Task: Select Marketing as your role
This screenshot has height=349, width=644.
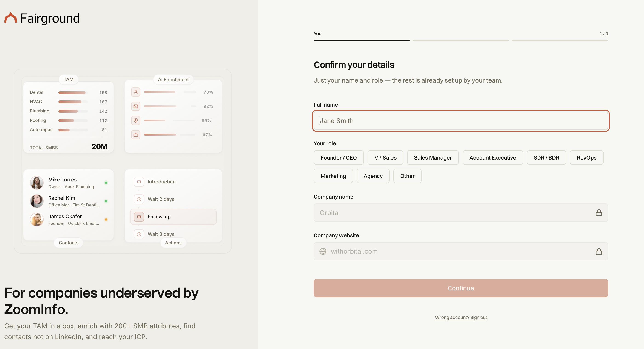Action: coord(333,176)
